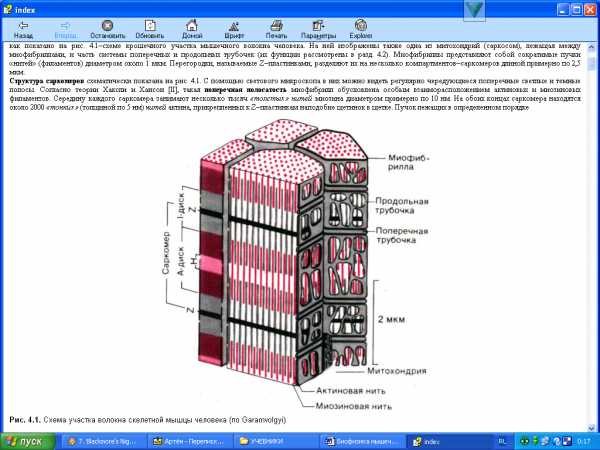Open the Пуск start menu
This screenshot has width=600, height=450.
[28, 442]
